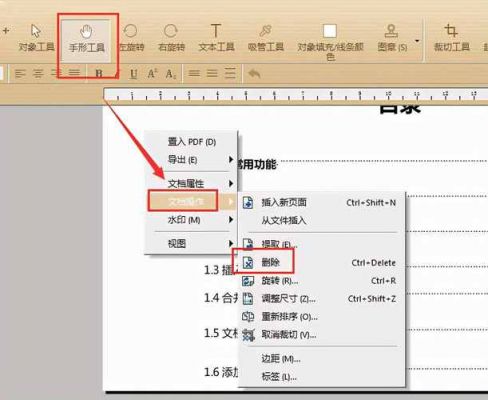Expand 视图 submenu arrow
Screen dimensions: 488x400
(230, 244)
